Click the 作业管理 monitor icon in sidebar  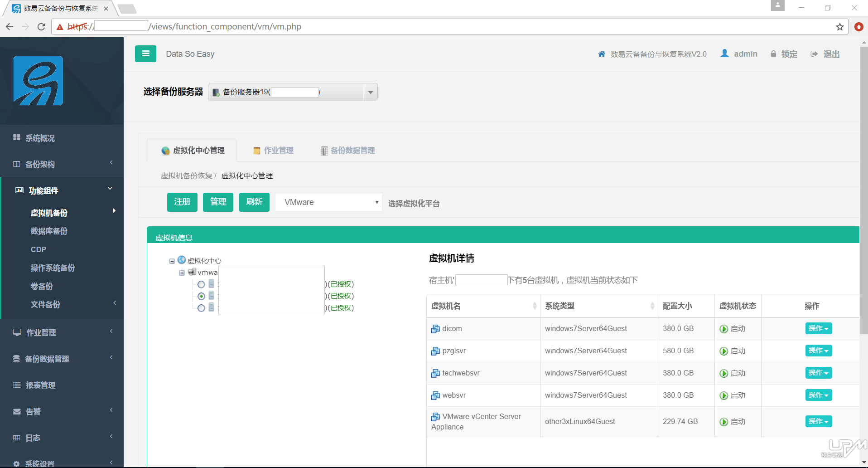point(17,332)
